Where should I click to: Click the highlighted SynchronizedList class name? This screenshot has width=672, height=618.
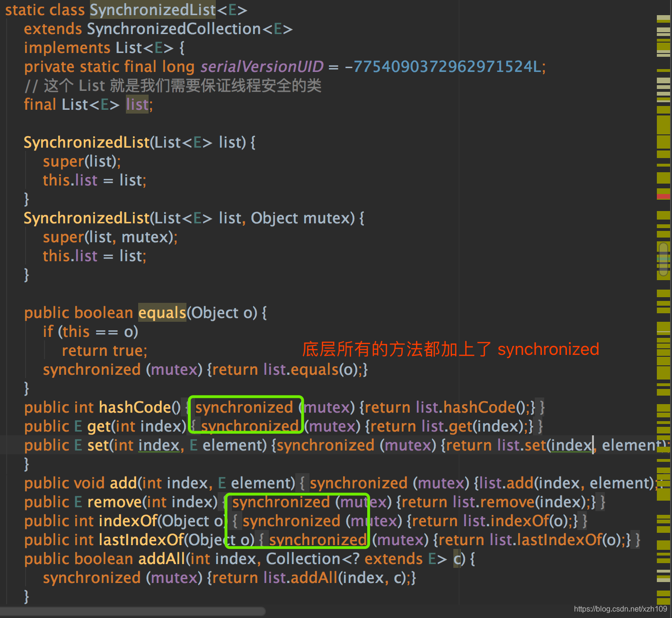click(152, 10)
